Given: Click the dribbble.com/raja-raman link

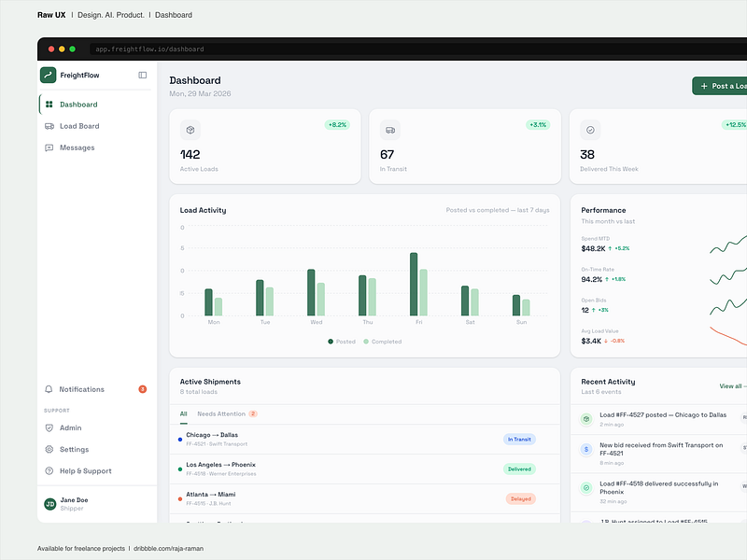Looking at the screenshot, I should pyautogui.click(x=168, y=549).
